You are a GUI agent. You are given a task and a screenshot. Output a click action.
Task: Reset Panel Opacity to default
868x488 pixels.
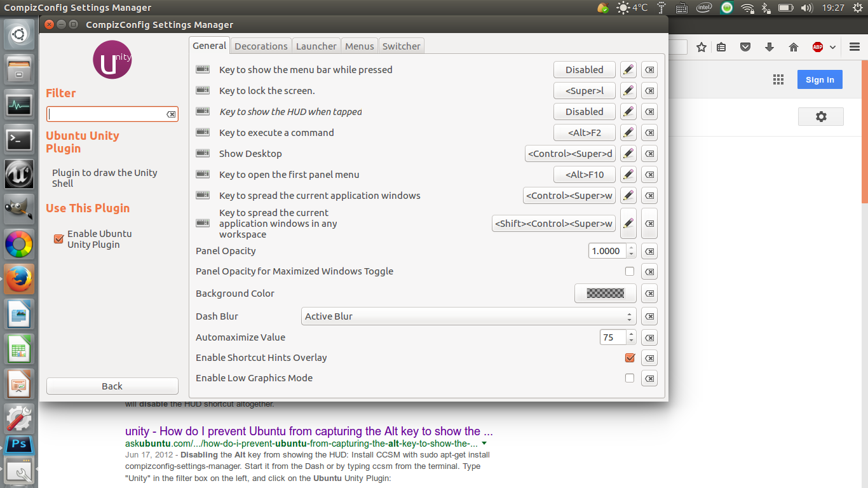[x=649, y=251]
